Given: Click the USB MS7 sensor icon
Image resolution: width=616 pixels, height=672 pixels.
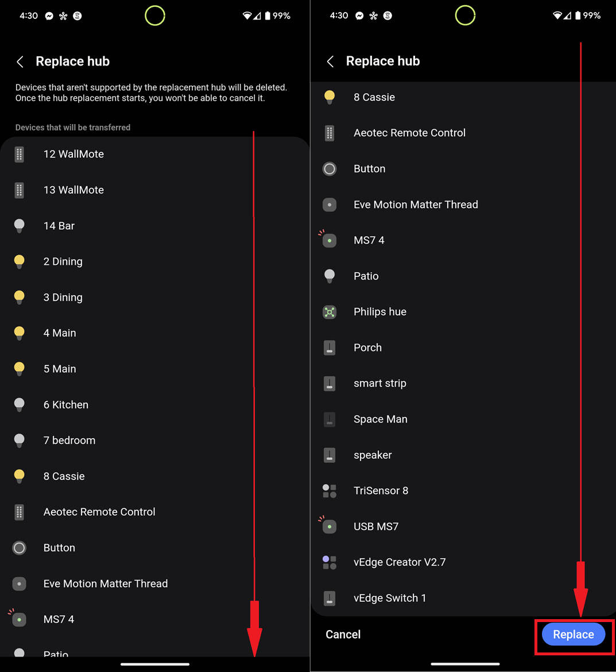Looking at the screenshot, I should click(330, 527).
